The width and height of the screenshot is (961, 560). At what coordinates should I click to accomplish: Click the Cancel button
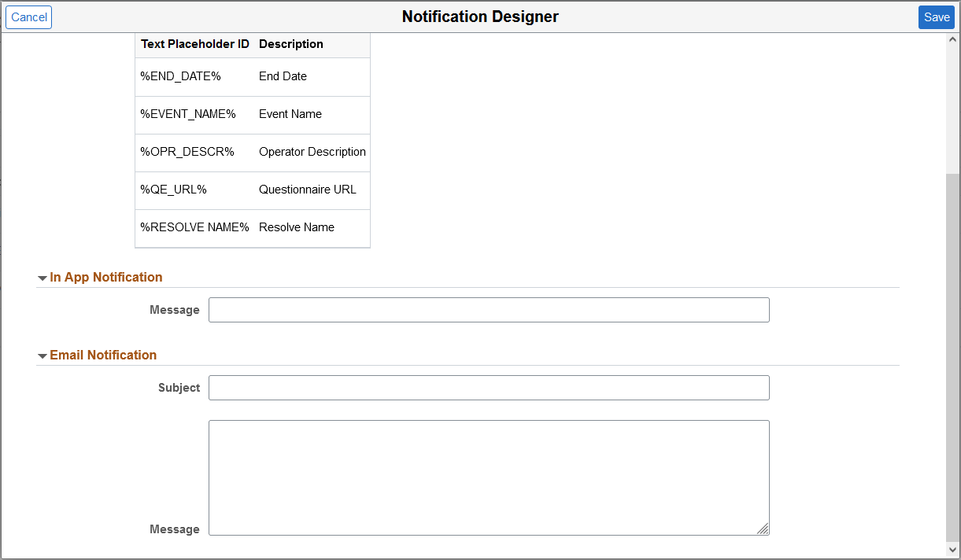tap(29, 17)
